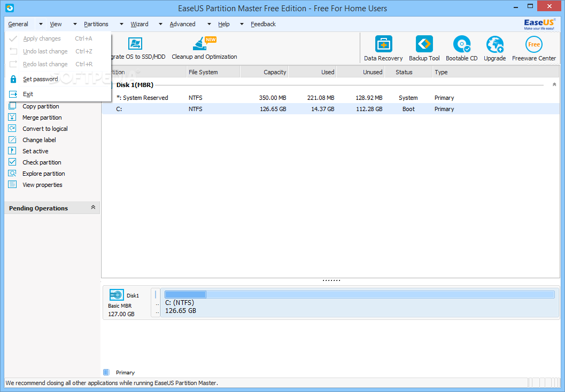Open the View menu dropdown arrow
The image size is (565, 392).
[75, 24]
